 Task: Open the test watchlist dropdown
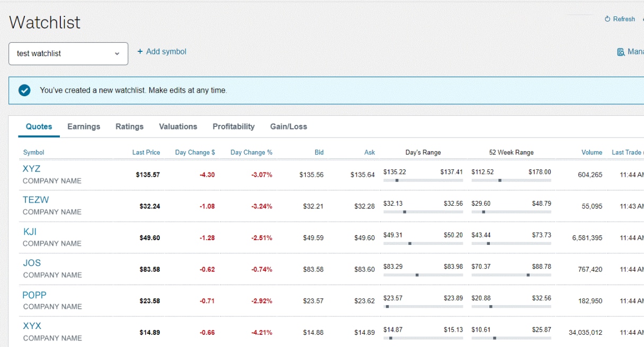[x=68, y=53]
